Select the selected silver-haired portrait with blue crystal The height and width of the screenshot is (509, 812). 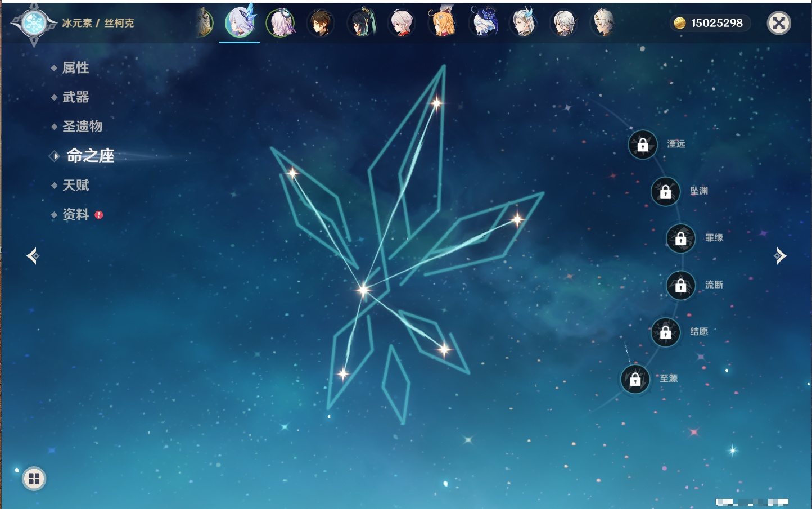(240, 22)
